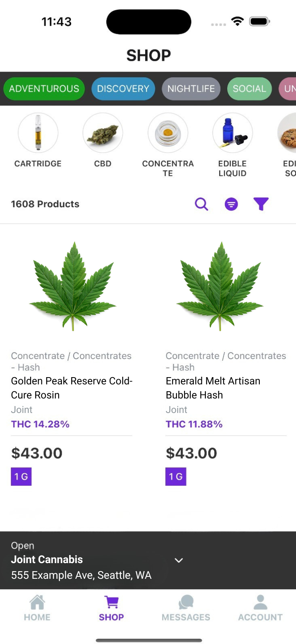The image size is (296, 644).
Task: Pick the Edible Liquid category icon
Action: pyautogui.click(x=232, y=133)
